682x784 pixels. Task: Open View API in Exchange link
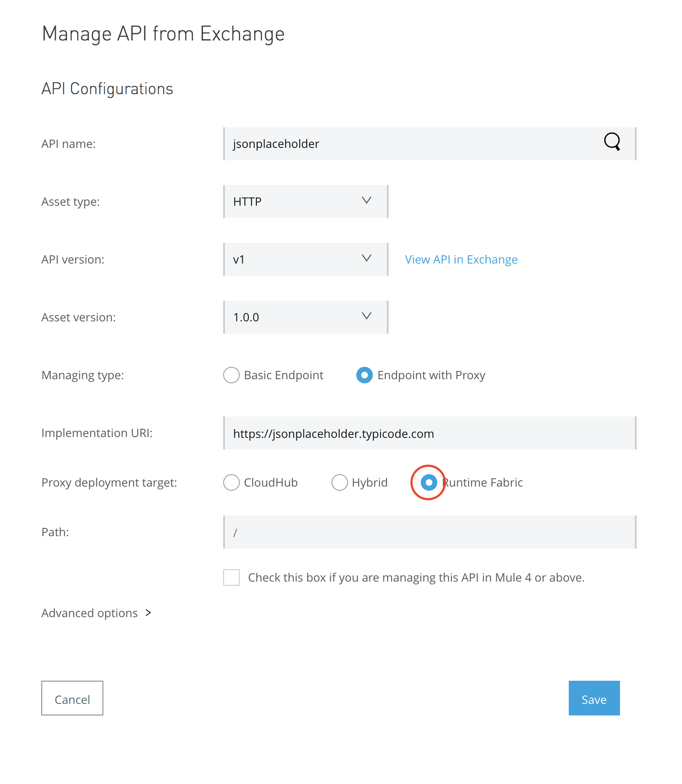(461, 259)
